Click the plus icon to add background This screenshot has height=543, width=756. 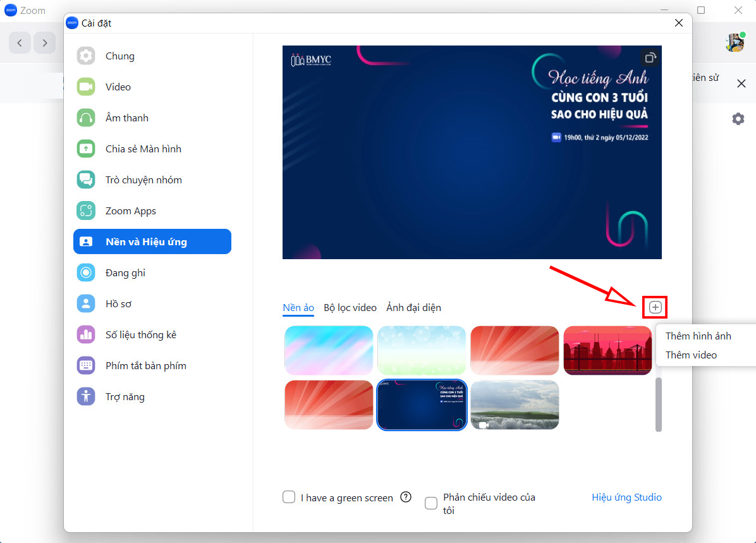[655, 307]
